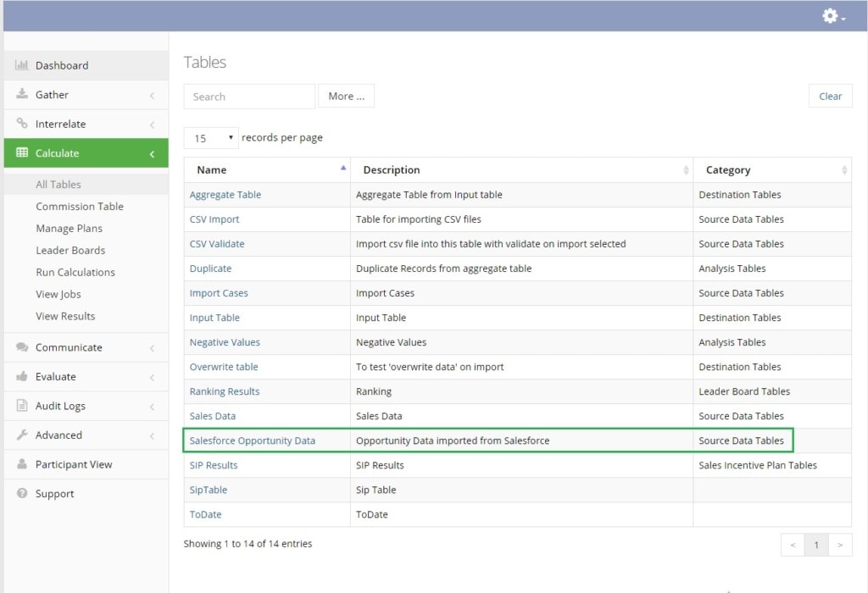Open the ToDate table link
This screenshot has height=593, width=868.
coord(205,514)
